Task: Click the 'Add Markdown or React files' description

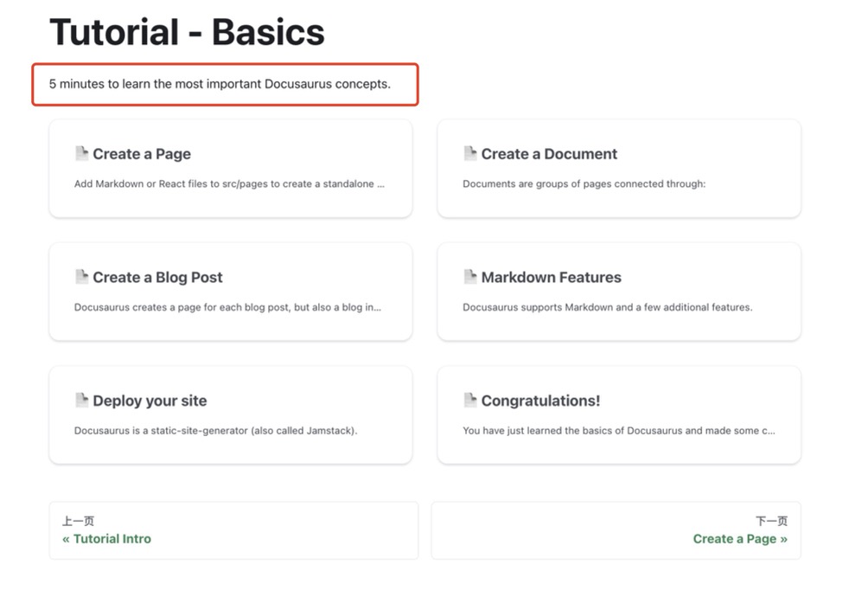Action: point(229,183)
